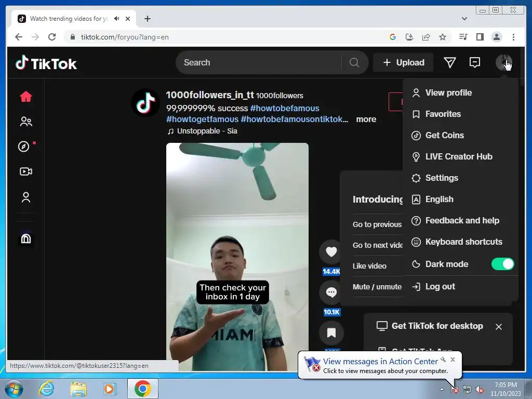
Task: Open a new Chrome tab
Action: click(x=147, y=19)
